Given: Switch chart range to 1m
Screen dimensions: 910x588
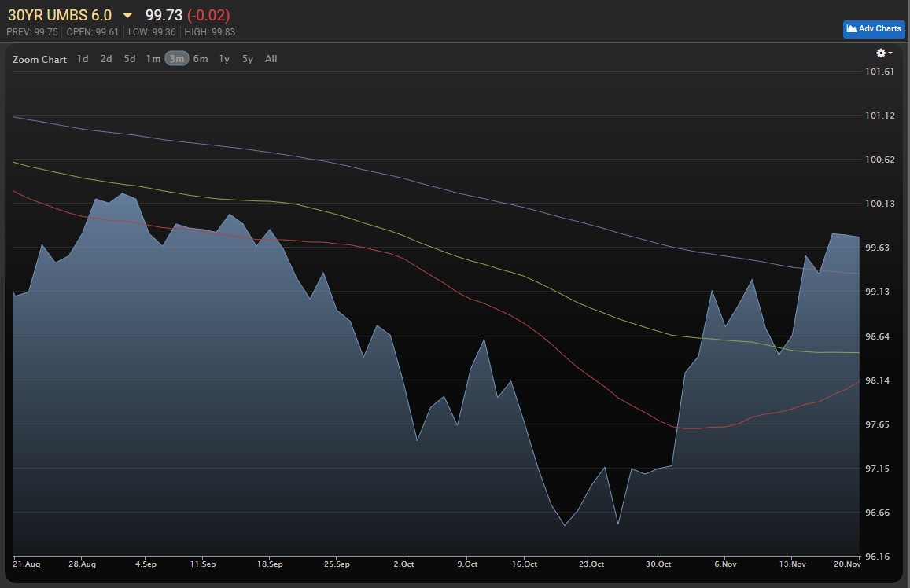Looking at the screenshot, I should 153,59.
